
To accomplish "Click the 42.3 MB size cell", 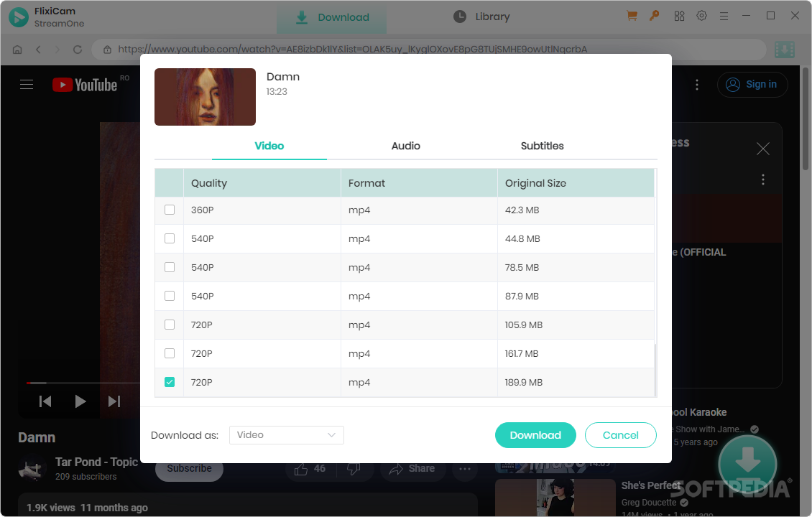I will (x=576, y=210).
